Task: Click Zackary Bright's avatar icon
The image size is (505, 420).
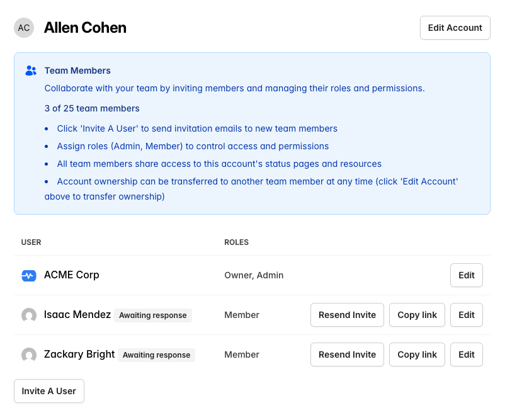Action: click(29, 355)
